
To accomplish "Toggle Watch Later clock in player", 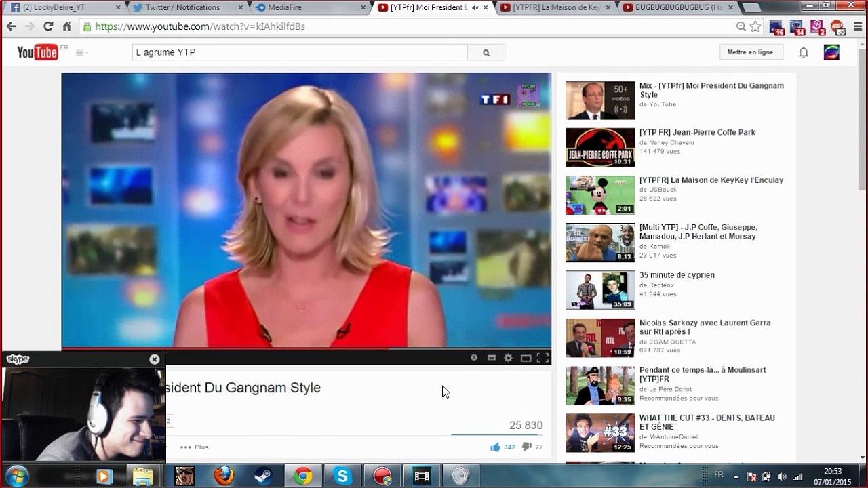I will point(474,358).
